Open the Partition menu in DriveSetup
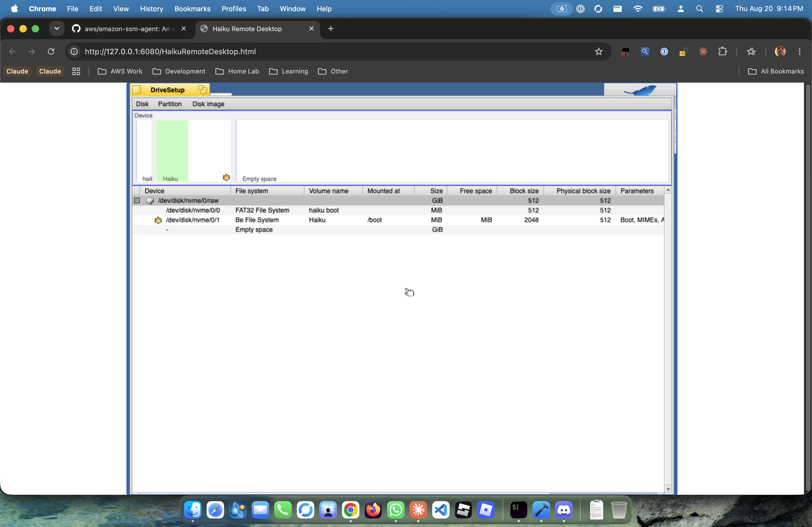The image size is (812, 527). 169,104
